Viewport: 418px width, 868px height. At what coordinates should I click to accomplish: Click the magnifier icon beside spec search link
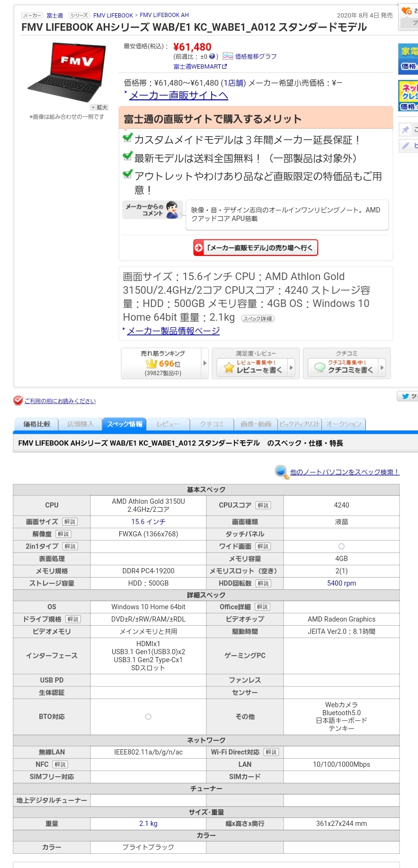pos(282,472)
